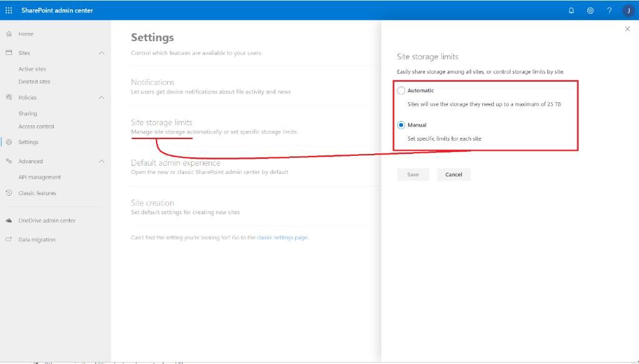Click the Advanced icon in sidebar
The image size is (639, 364).
point(9,161)
